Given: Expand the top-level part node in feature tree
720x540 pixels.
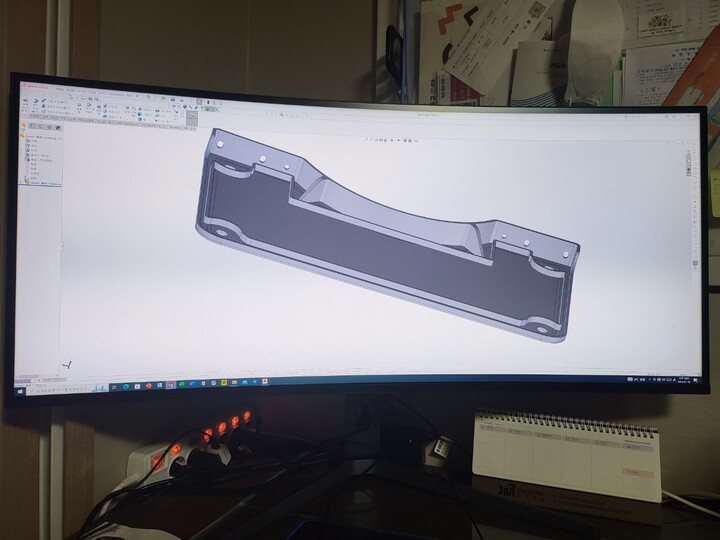Looking at the screenshot, I should pos(30,137).
